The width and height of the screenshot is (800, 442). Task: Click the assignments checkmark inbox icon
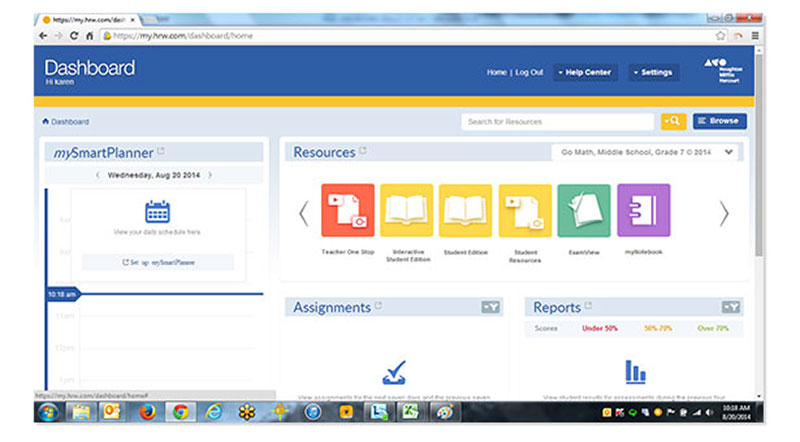[394, 373]
